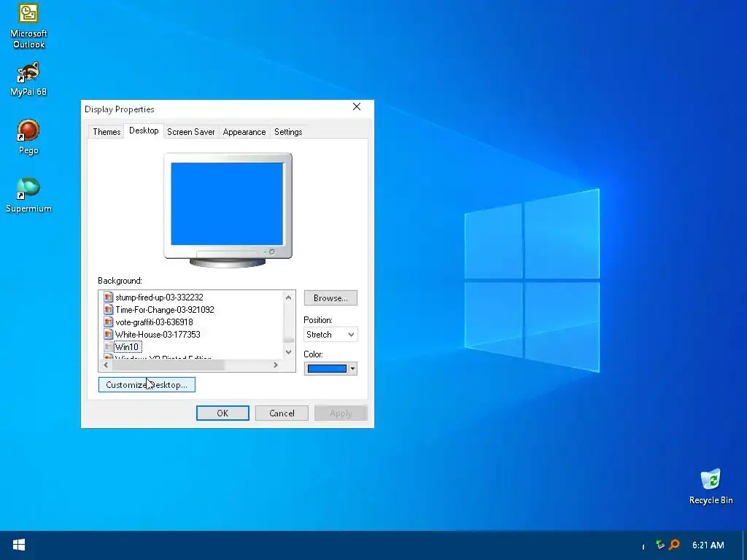The image size is (747, 560).
Task: Click the image icon beside vote-graffiti-03-636918
Action: pyautogui.click(x=109, y=322)
